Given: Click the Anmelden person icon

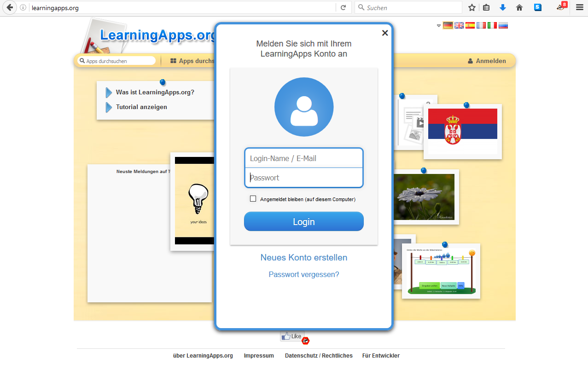Looking at the screenshot, I should 471,61.
